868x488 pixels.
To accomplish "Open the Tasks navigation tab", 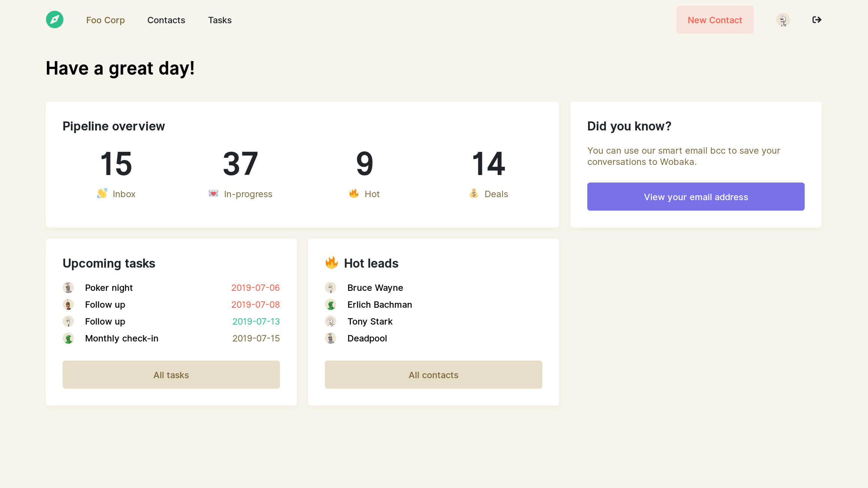I will [219, 19].
